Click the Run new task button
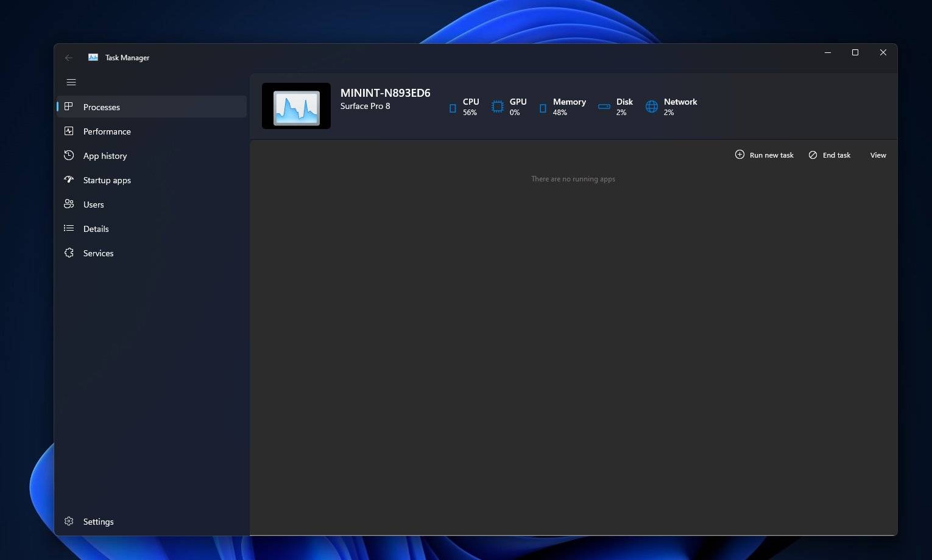The width and height of the screenshot is (932, 560). point(764,155)
